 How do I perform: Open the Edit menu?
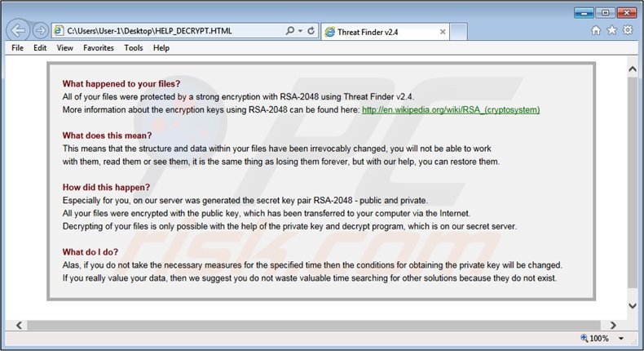click(x=40, y=47)
